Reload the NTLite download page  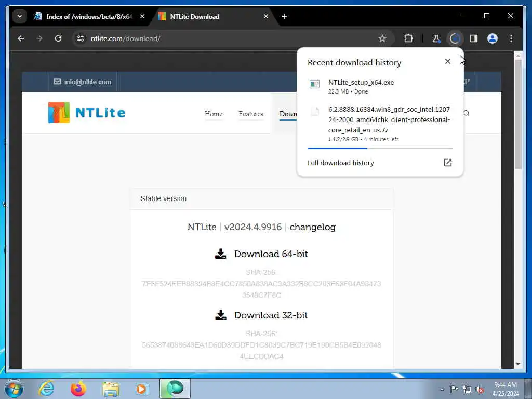(x=58, y=38)
